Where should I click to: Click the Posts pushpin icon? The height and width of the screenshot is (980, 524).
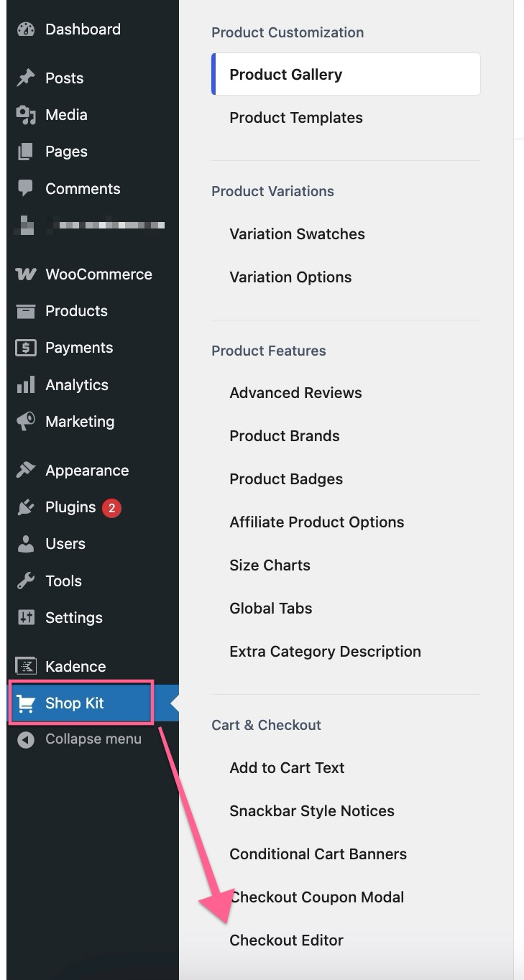point(26,78)
